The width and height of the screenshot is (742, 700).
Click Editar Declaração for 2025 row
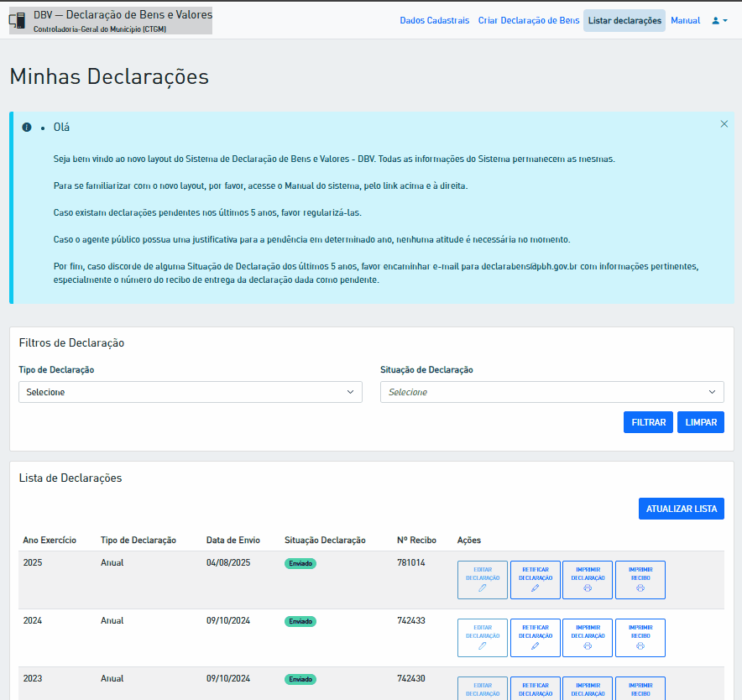click(x=482, y=580)
